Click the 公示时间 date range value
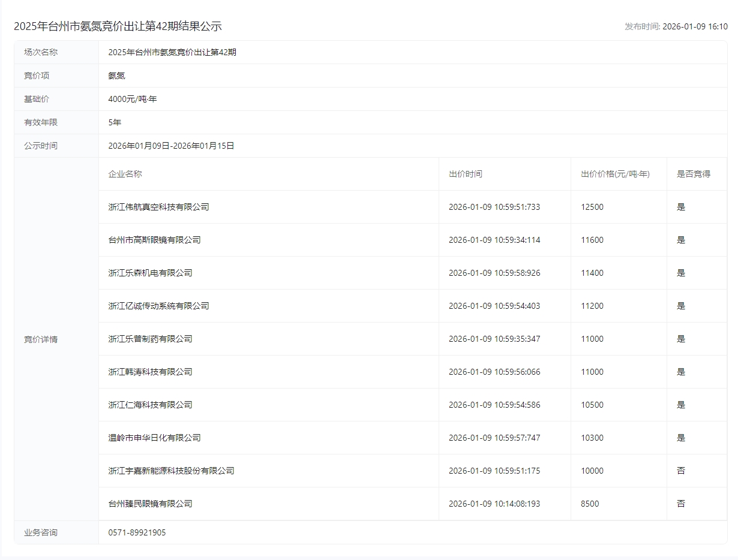 click(x=171, y=146)
